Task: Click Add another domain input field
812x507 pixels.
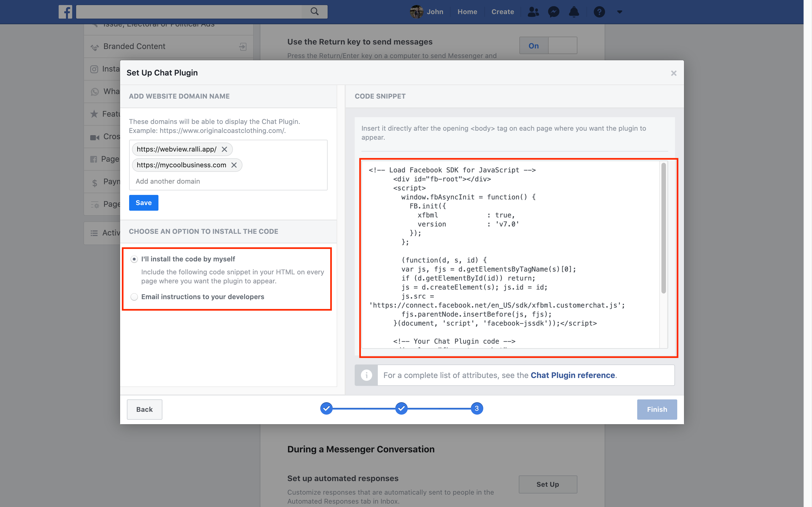Action: 168,181
